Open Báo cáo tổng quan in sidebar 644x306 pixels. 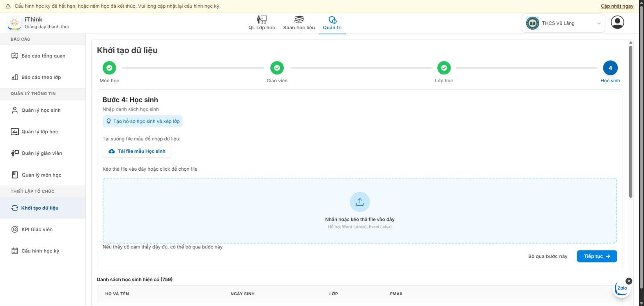tap(43, 56)
